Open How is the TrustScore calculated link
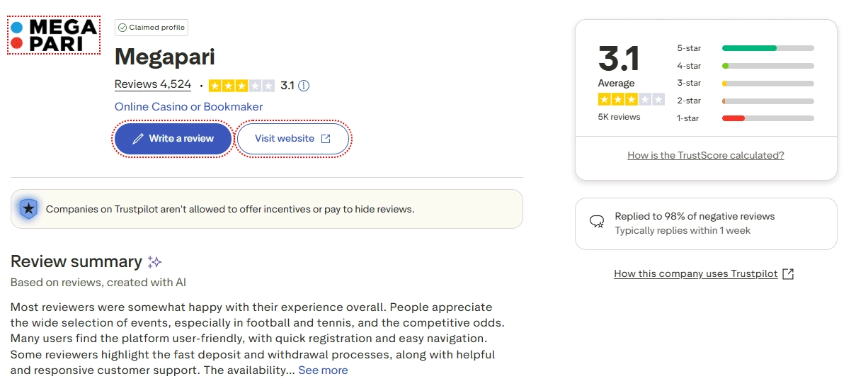The width and height of the screenshot is (868, 391). click(x=705, y=155)
